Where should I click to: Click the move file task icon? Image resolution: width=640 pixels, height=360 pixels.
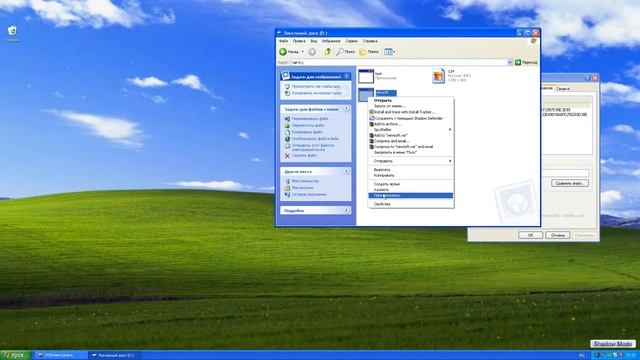click(287, 125)
